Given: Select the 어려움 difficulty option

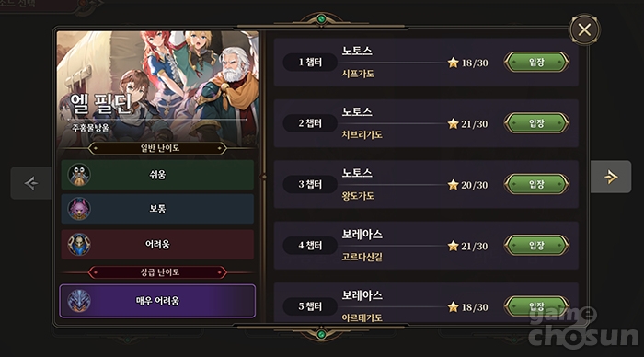Looking at the screenshot, I should pyautogui.click(x=157, y=245).
